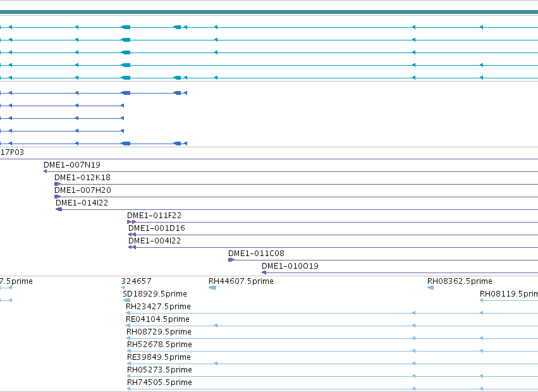Select the RH08119.5prime label at right edge
Viewport: 538px width, 392px height.
[509, 294]
